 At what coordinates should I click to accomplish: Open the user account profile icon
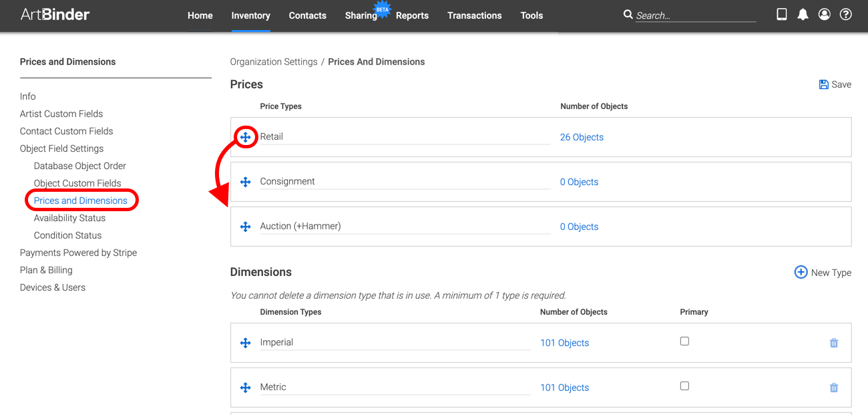[825, 15]
